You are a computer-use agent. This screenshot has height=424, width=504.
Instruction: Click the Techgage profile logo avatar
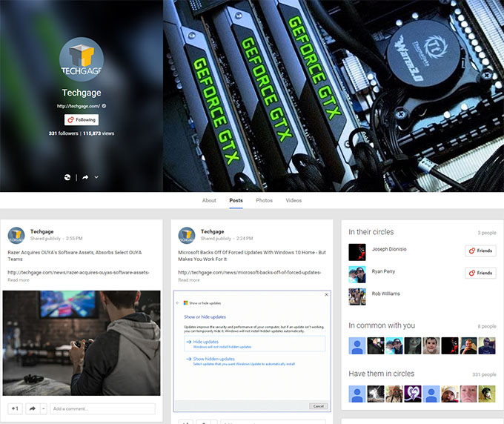(82, 59)
